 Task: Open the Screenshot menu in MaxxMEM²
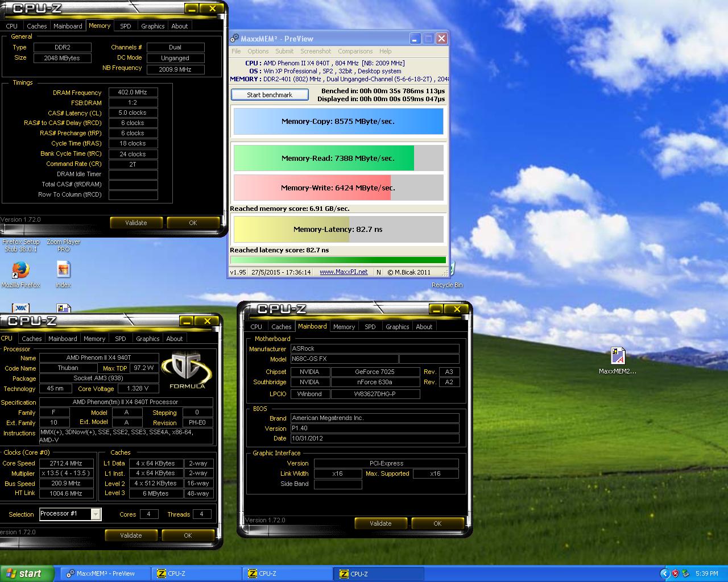(x=316, y=51)
